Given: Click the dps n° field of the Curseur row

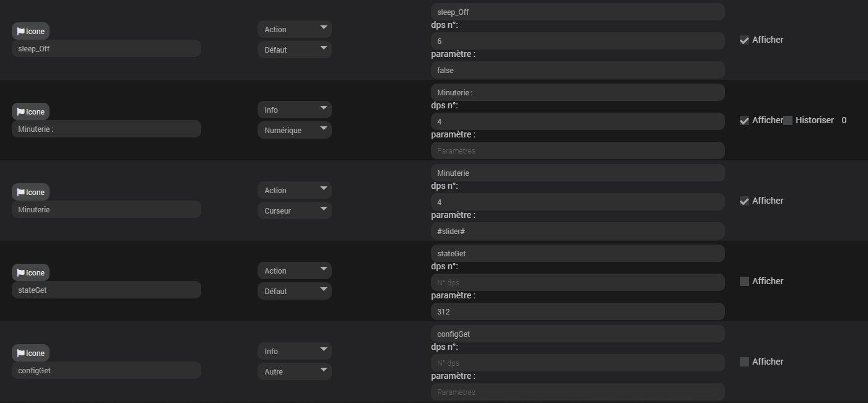Looking at the screenshot, I should pos(578,202).
